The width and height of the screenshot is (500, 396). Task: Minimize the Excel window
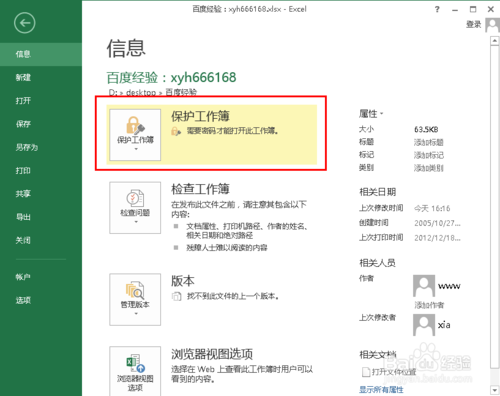pyautogui.click(x=455, y=10)
